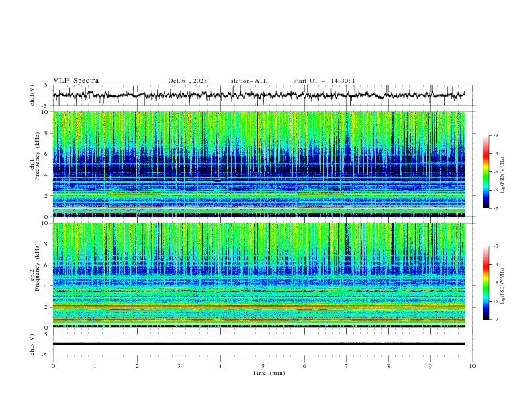532x411 pixels.
Task: Click the "Time (min)" x-axis label
Action: point(269,373)
